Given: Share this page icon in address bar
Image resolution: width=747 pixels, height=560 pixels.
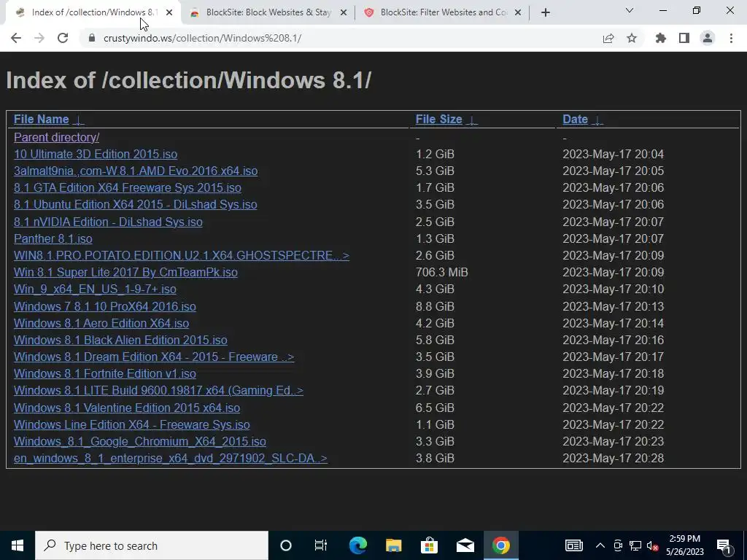Looking at the screenshot, I should [x=608, y=38].
